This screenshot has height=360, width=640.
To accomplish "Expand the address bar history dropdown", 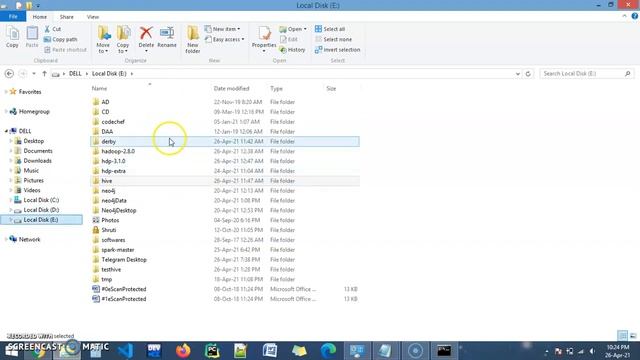I will tap(518, 74).
